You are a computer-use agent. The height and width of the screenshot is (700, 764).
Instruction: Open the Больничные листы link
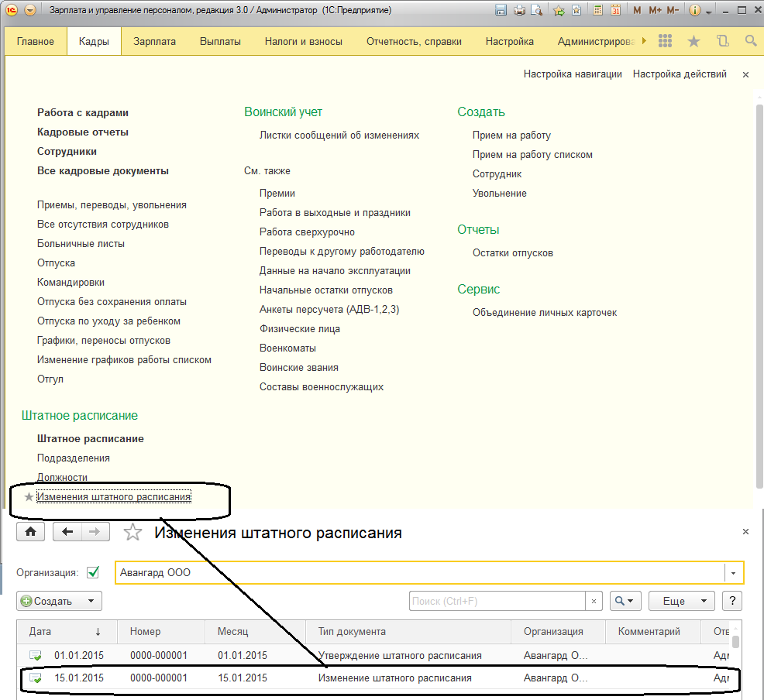(81, 243)
